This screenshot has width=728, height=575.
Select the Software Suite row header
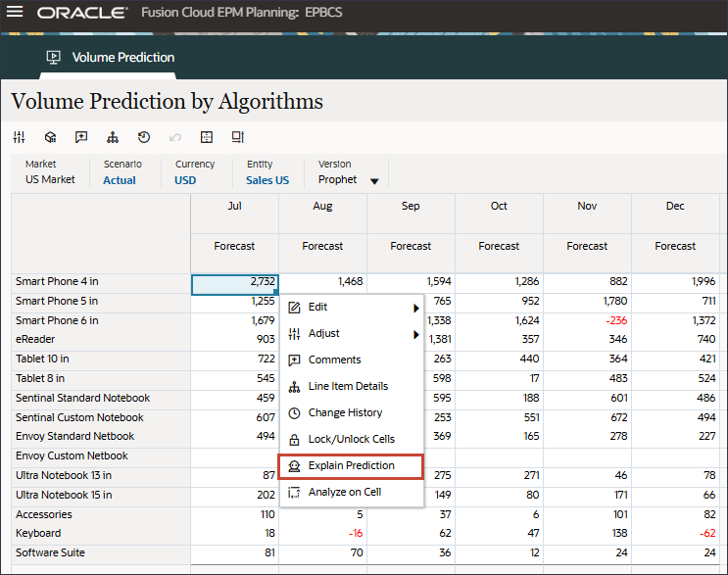point(101,553)
